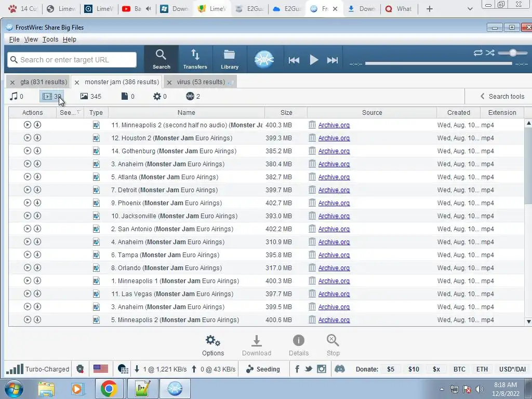532x399 pixels.
Task: Filter results by audio files
Action: pos(16,96)
